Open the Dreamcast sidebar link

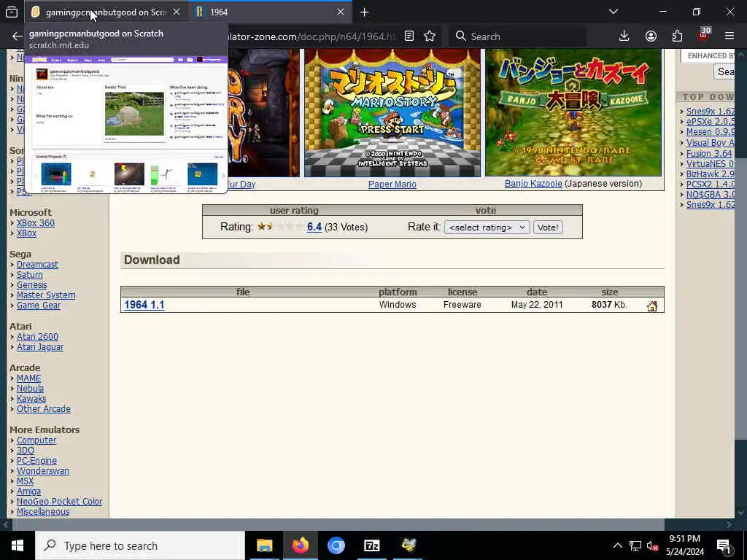37,265
